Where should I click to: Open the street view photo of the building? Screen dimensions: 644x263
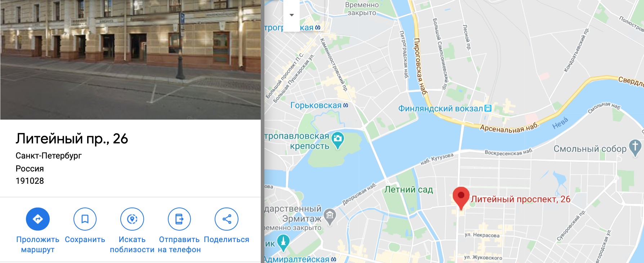pos(130,59)
